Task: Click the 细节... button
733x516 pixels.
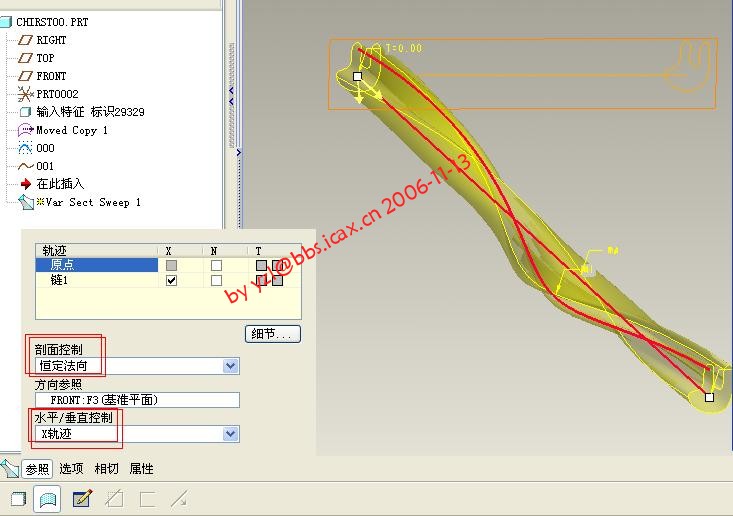Action: tap(273, 334)
